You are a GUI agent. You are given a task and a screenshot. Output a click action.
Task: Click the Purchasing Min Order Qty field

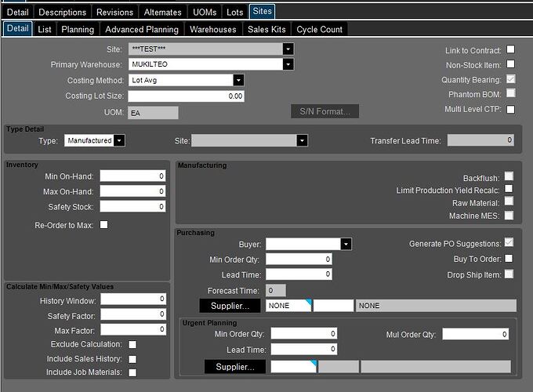pos(299,259)
